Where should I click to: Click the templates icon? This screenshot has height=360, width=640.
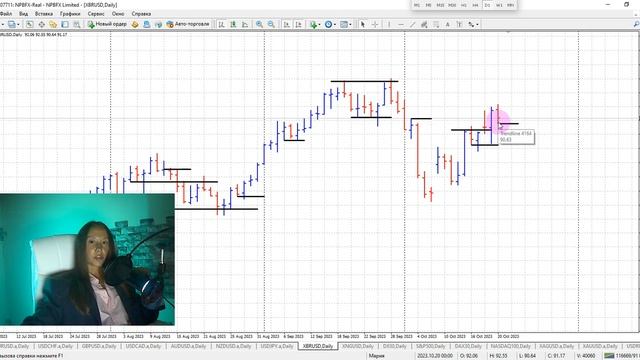pos(344,24)
